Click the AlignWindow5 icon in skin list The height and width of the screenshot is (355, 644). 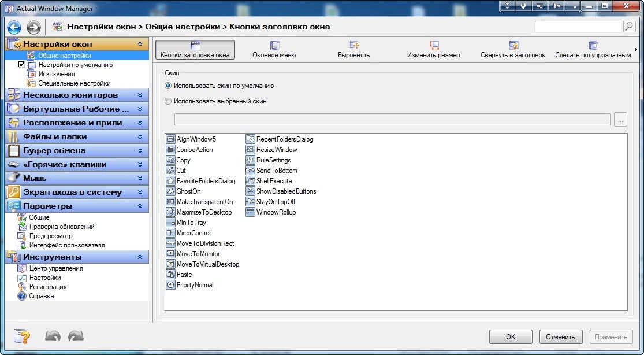[170, 139]
